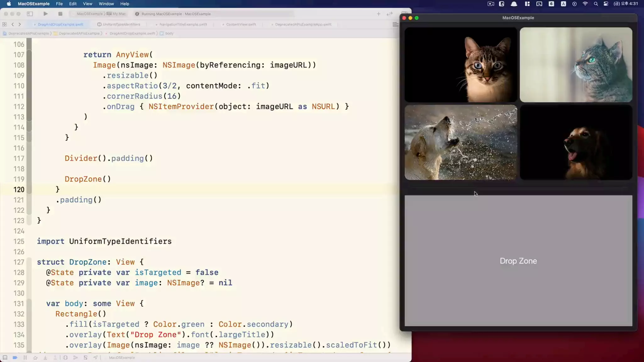Click the blue-eyed cat thumbnail
This screenshot has width=644, height=362.
pos(460,65)
